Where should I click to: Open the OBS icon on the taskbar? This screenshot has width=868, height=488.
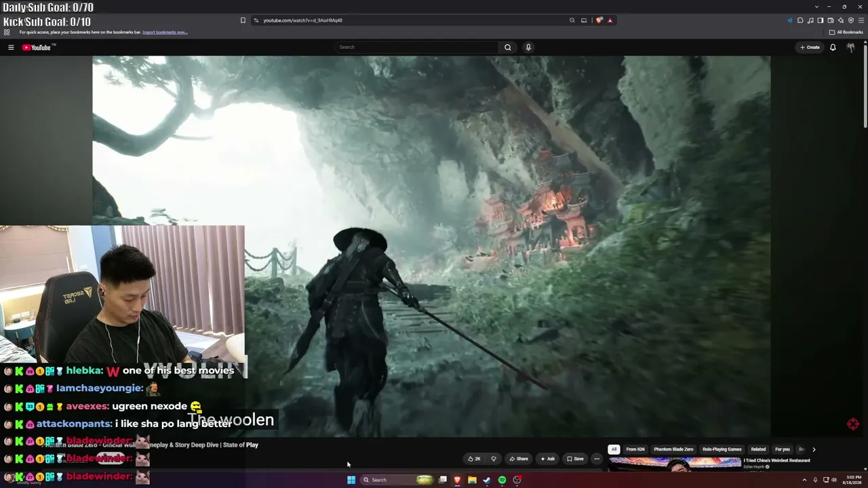click(x=517, y=480)
